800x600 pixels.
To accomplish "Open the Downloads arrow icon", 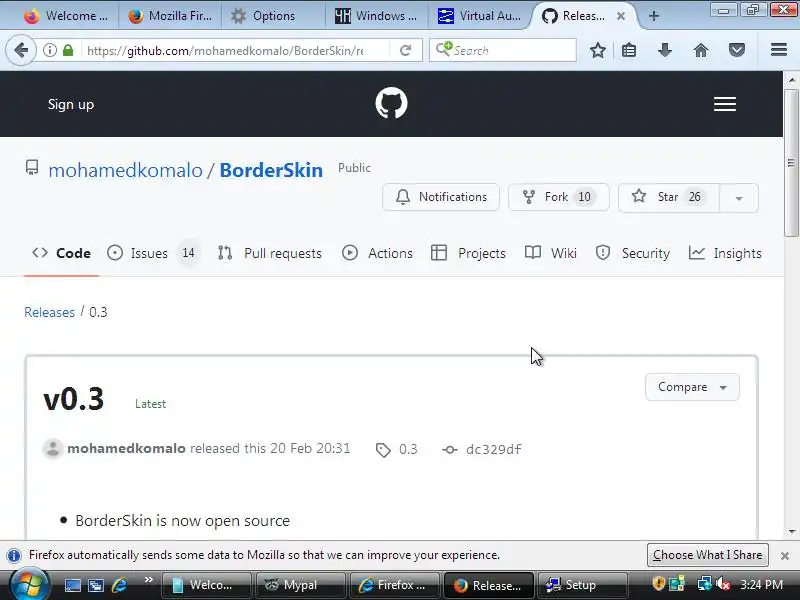I will [x=665, y=51].
